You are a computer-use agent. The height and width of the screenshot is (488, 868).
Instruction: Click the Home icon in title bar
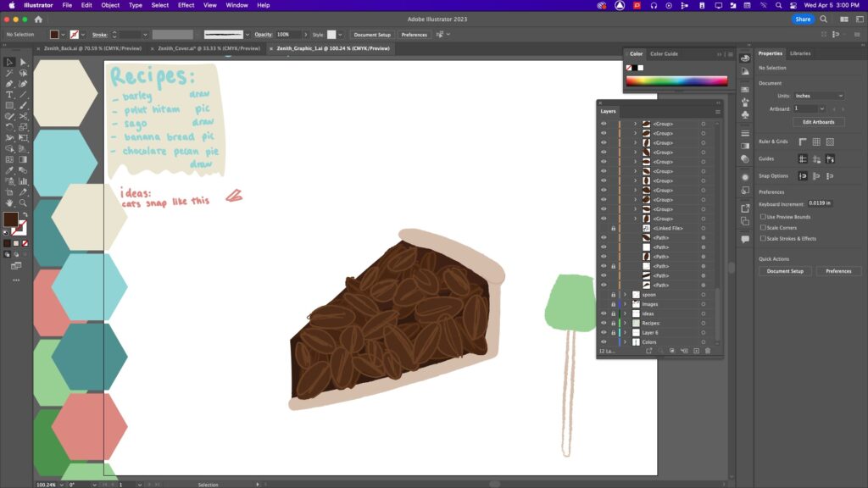pos(38,19)
